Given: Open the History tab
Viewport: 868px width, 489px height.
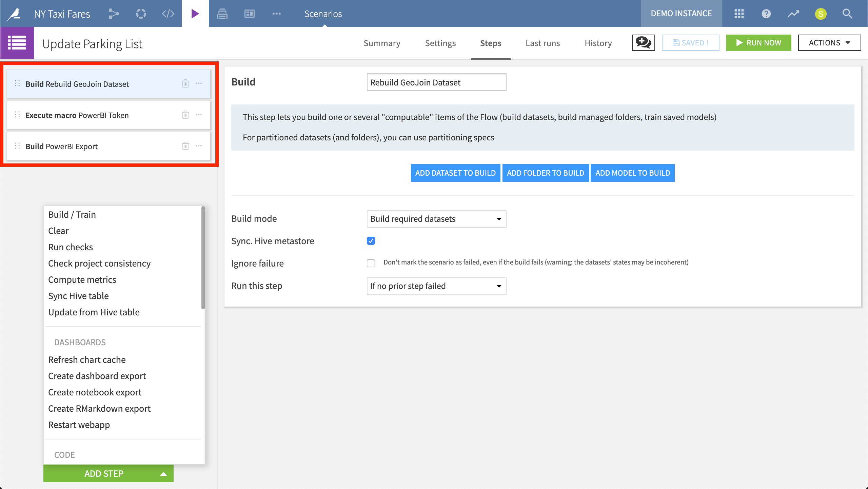Looking at the screenshot, I should point(598,43).
